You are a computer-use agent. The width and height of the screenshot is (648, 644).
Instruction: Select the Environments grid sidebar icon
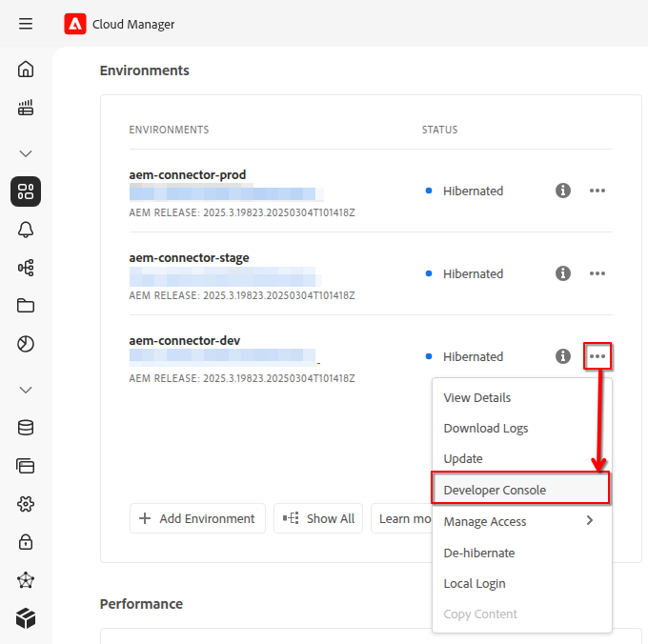[x=26, y=191]
